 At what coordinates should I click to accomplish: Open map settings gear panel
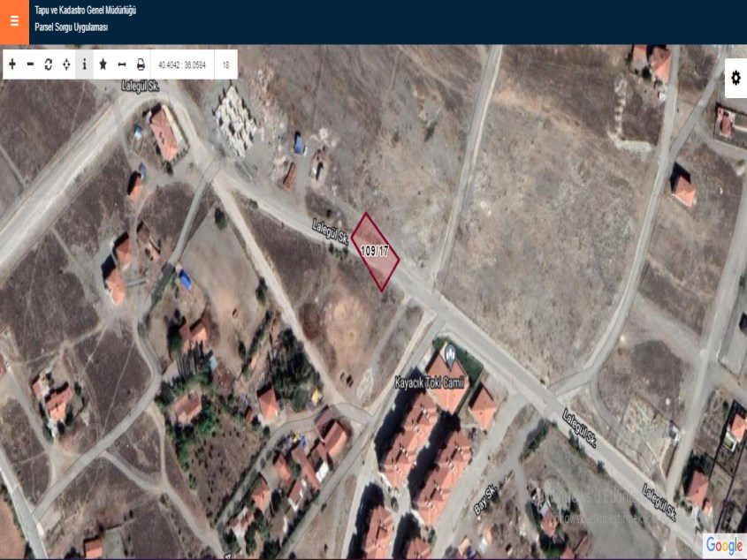click(x=736, y=79)
